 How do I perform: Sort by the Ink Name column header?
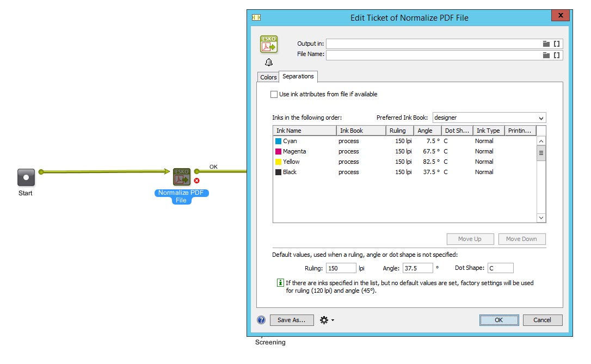coord(305,131)
